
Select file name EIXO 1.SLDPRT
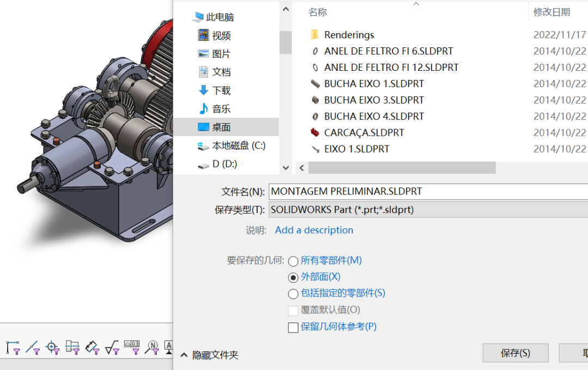(x=357, y=149)
